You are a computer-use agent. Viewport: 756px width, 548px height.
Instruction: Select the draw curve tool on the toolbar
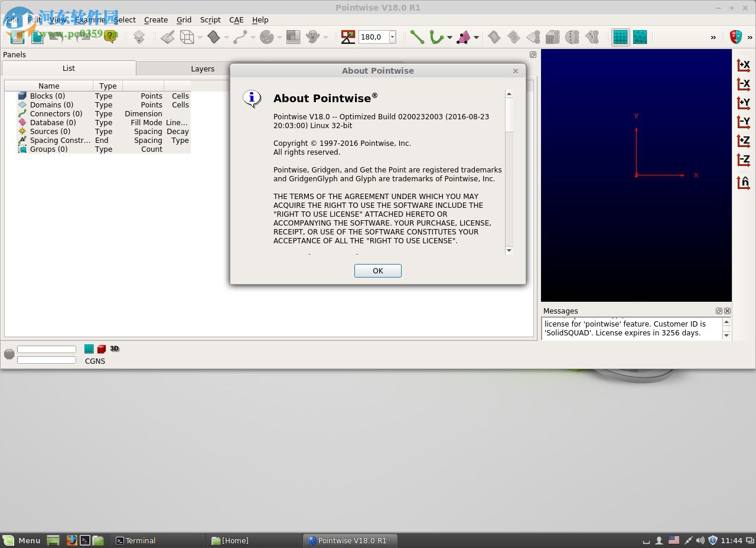pyautogui.click(x=437, y=37)
